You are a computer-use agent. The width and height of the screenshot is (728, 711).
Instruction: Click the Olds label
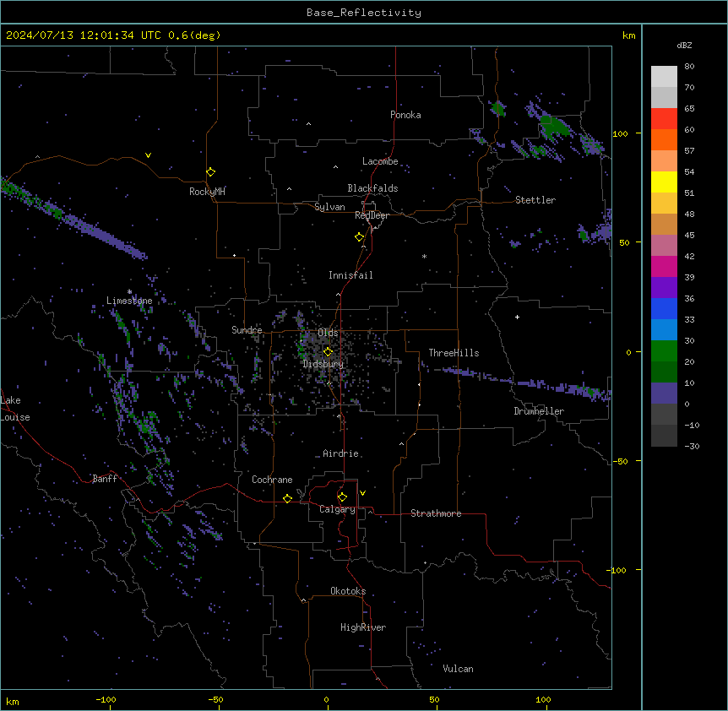click(329, 333)
